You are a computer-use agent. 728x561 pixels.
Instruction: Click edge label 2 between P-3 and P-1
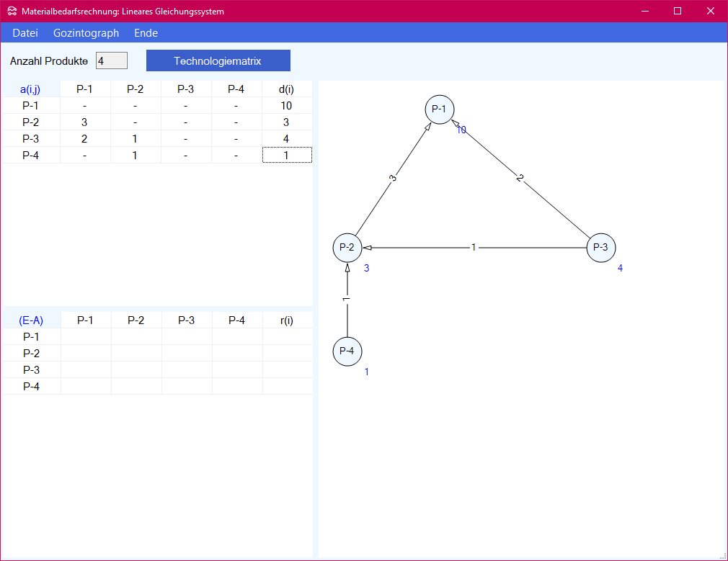[x=520, y=178]
